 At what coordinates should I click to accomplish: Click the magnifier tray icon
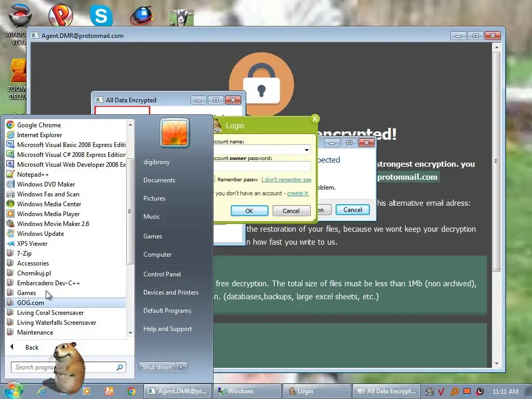coord(454,392)
